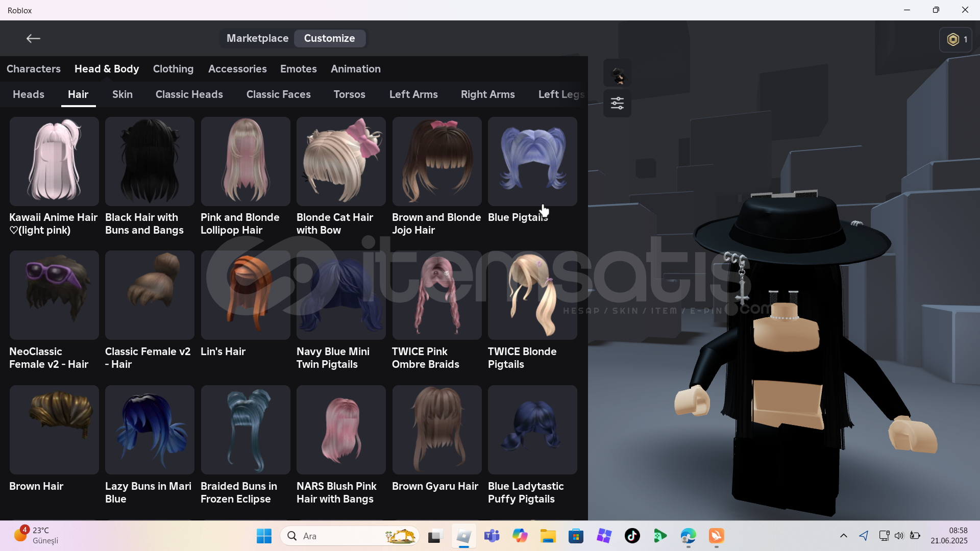Open the filter sliders icon
Viewport: 980px width, 551px height.
(x=617, y=103)
